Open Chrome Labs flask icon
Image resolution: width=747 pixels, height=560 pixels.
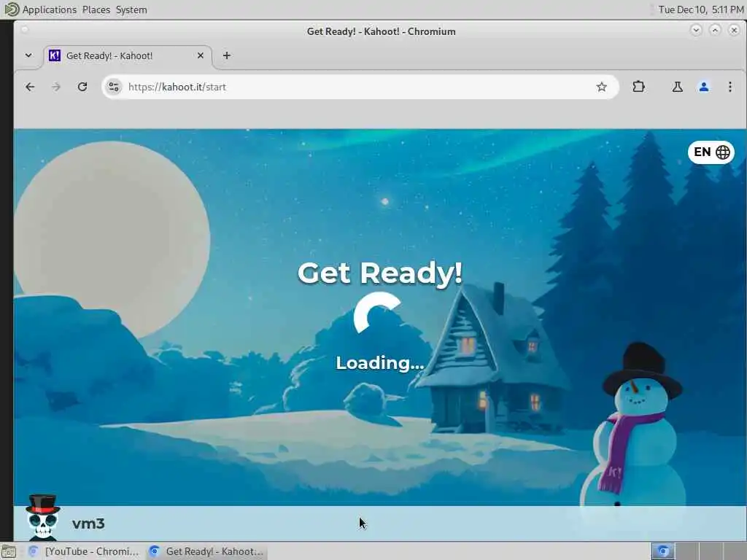point(677,87)
